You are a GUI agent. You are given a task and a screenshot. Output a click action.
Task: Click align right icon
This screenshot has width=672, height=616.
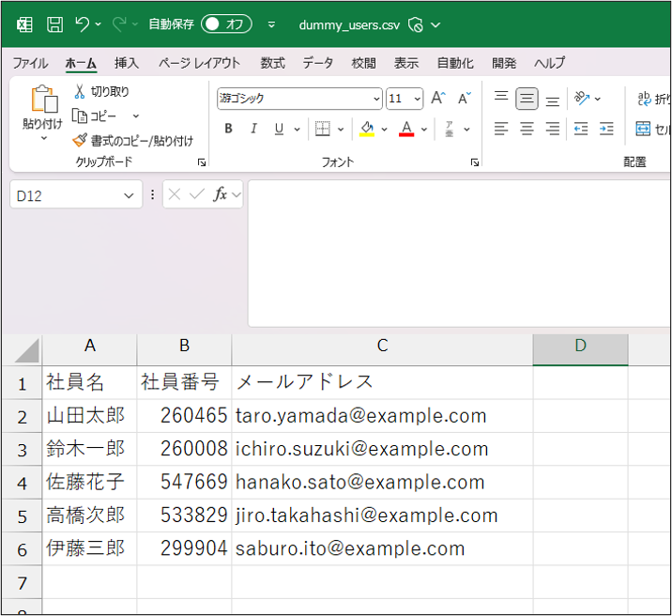click(x=553, y=129)
